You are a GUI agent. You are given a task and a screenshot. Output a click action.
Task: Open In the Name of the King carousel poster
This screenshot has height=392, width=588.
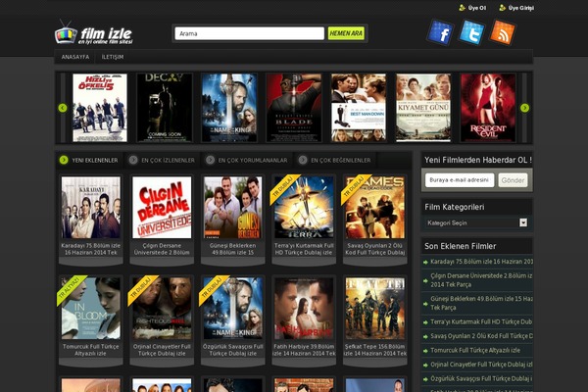(x=229, y=108)
